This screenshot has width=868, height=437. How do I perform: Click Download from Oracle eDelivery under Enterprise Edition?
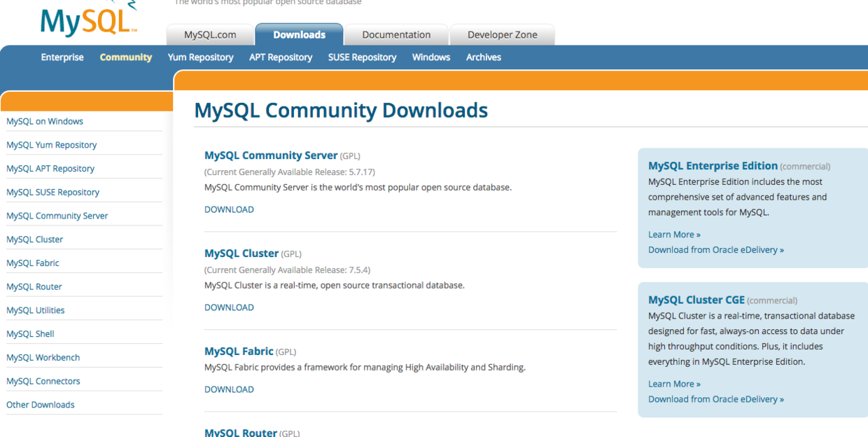tap(716, 250)
